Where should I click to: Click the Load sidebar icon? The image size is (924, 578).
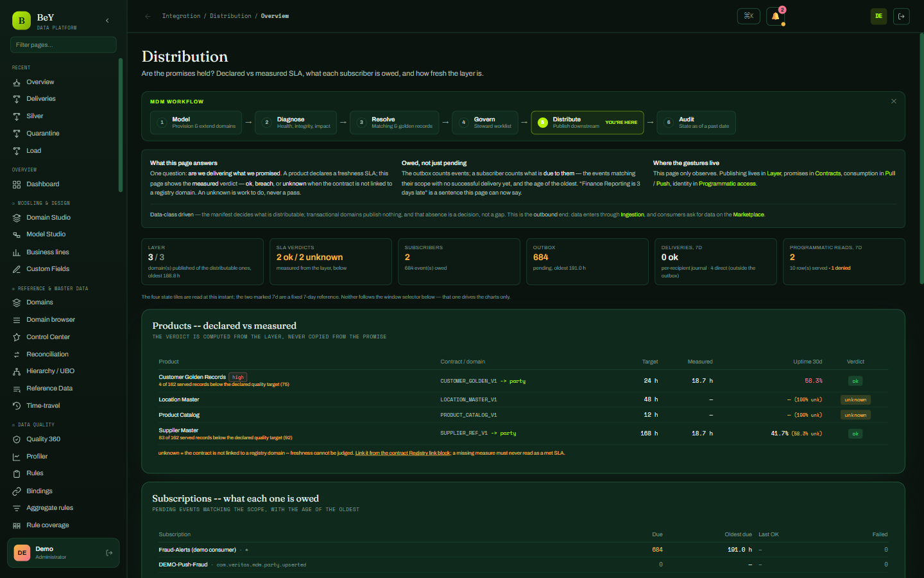(17, 151)
